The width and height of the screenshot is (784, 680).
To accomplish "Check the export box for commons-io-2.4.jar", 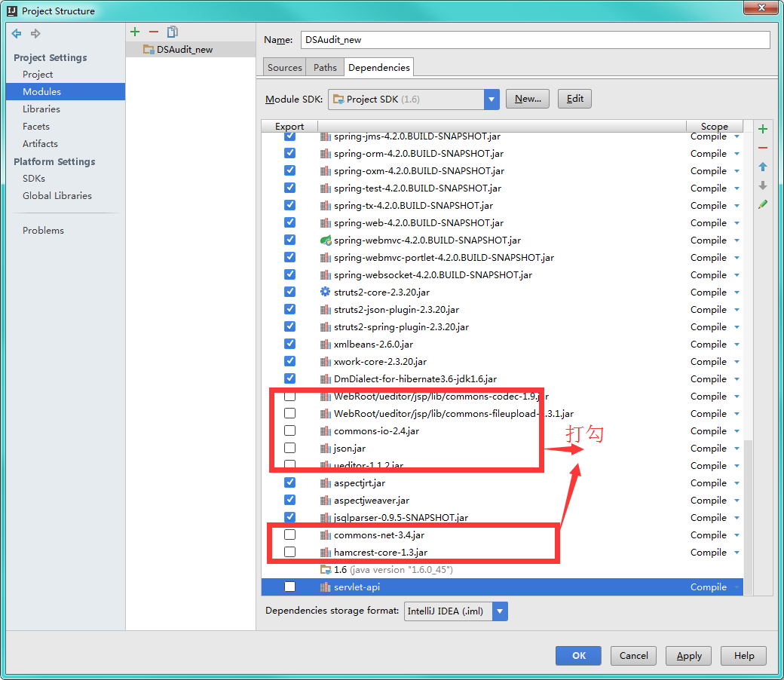I will point(289,430).
